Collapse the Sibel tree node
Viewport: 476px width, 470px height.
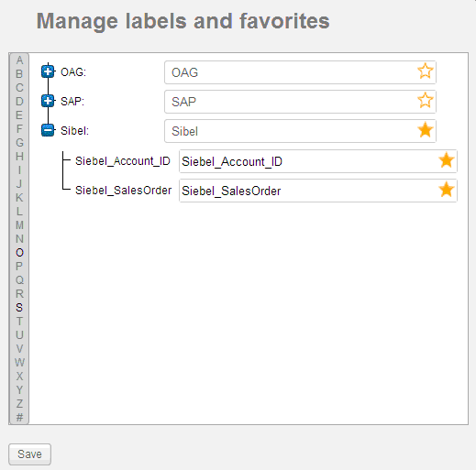[x=48, y=130]
